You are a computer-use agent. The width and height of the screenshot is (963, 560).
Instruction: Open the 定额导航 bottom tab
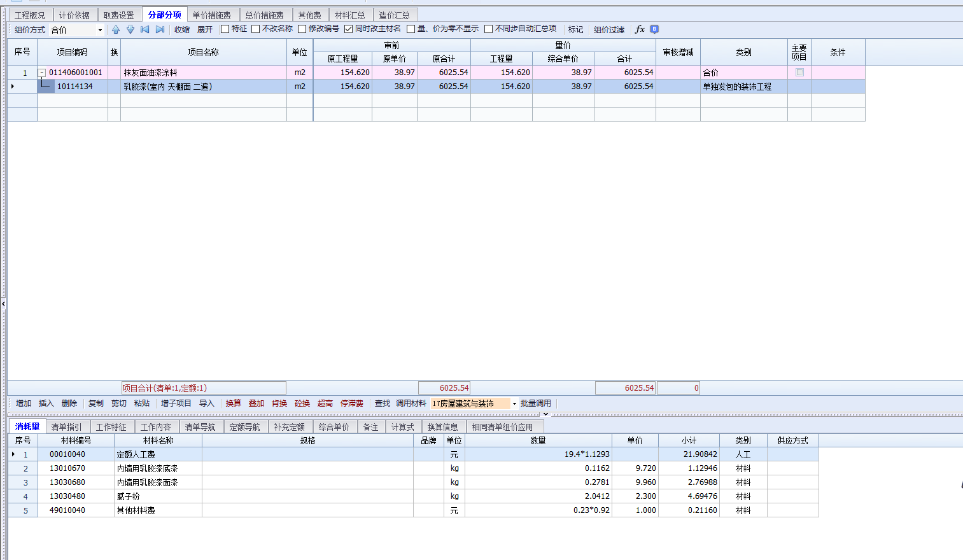pyautogui.click(x=245, y=427)
